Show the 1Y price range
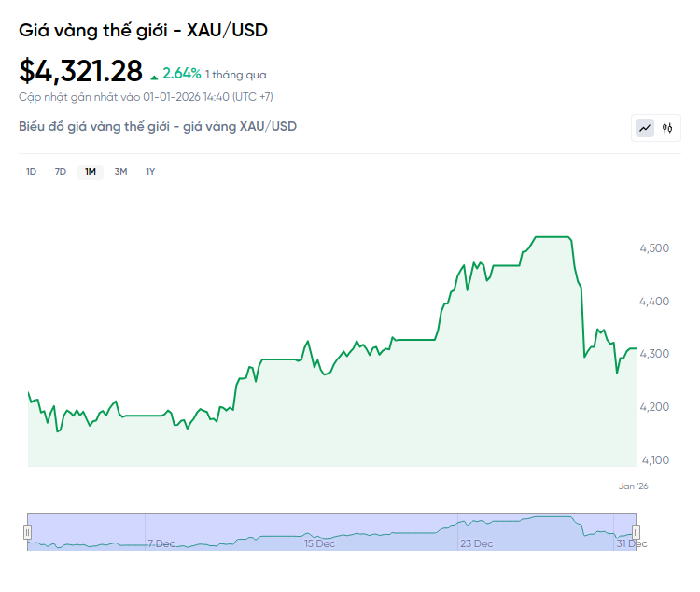This screenshot has width=700, height=592. coord(150,171)
